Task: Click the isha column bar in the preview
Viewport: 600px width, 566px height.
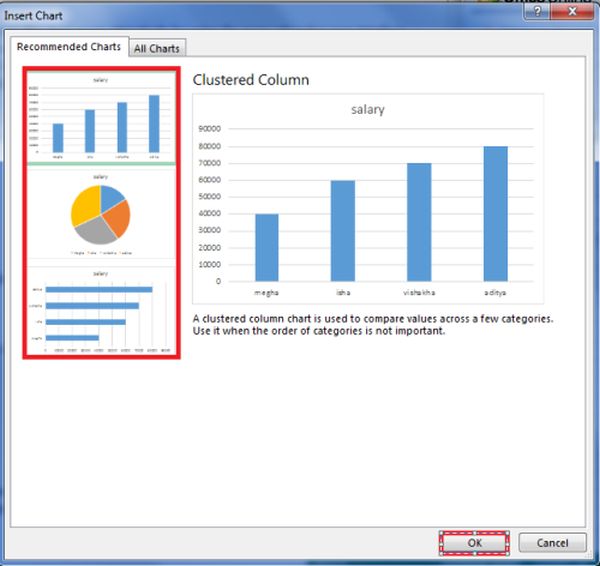Action: click(343, 231)
